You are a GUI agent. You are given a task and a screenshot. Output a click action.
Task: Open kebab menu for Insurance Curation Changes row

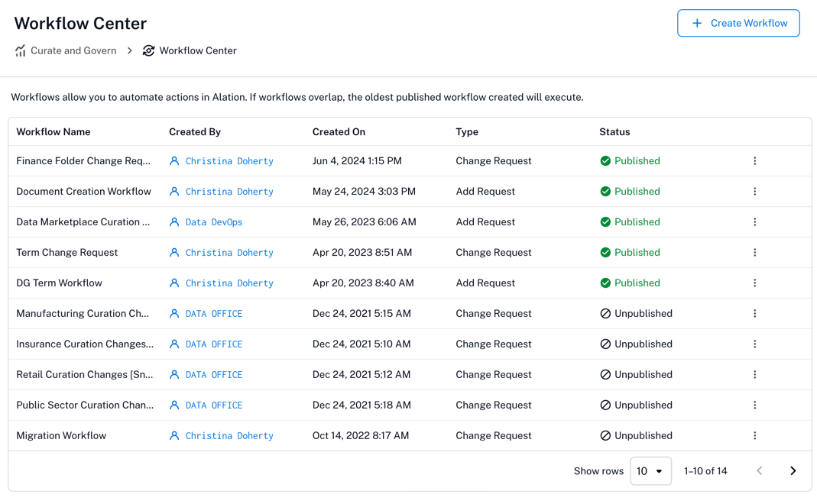tap(754, 344)
